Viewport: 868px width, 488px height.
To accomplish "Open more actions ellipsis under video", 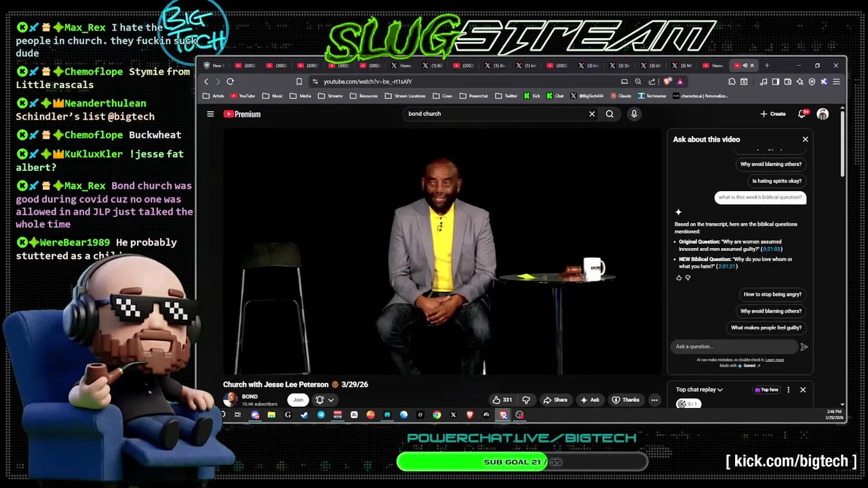I will (x=654, y=400).
